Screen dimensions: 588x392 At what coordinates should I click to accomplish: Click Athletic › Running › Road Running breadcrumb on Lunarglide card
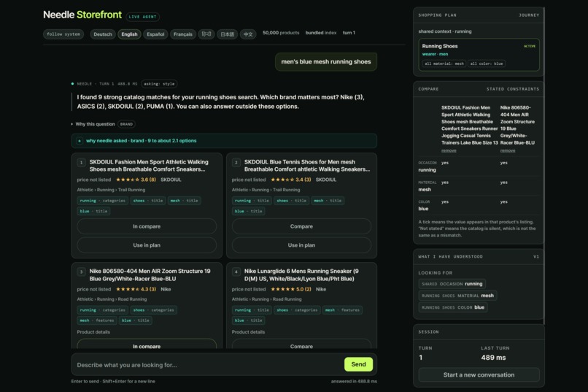[266, 299]
